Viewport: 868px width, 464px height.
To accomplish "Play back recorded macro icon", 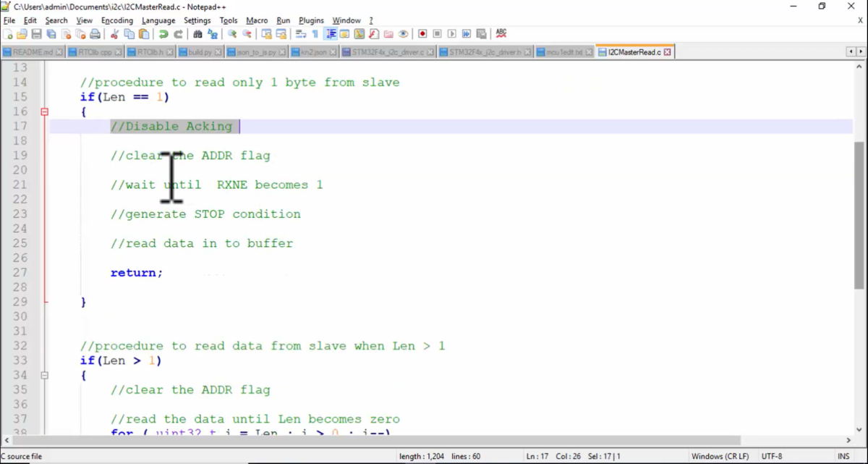I will point(452,34).
